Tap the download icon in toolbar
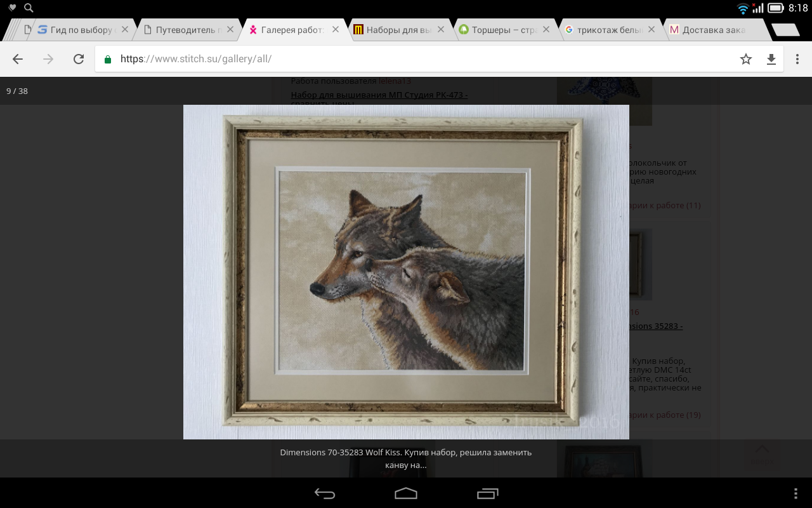The height and width of the screenshot is (508, 812). (x=771, y=59)
